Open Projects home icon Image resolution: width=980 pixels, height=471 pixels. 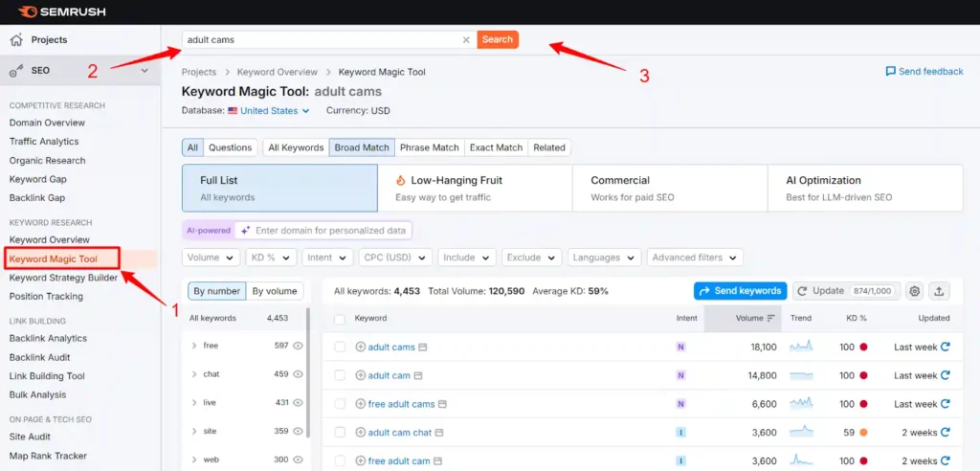point(17,39)
